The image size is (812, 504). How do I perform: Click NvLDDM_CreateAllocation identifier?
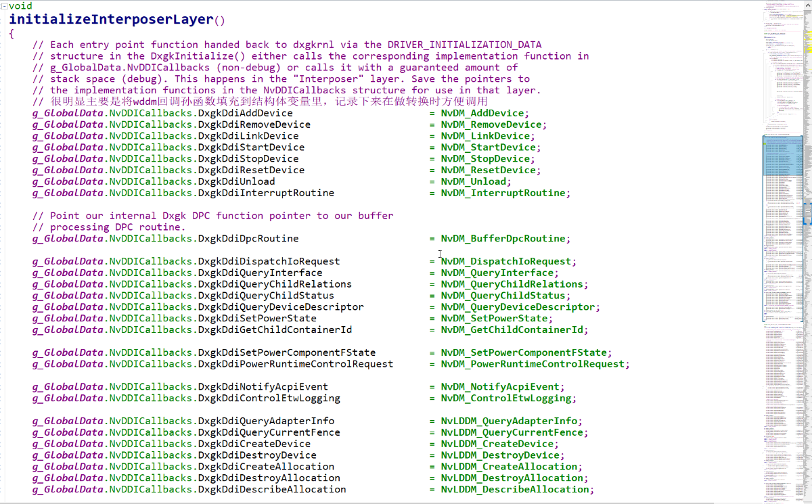tap(509, 467)
